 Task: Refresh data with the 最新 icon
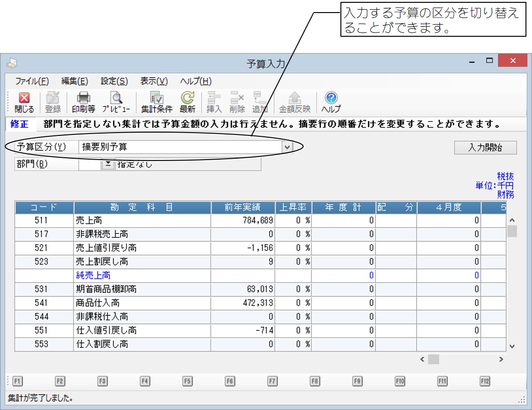187,102
